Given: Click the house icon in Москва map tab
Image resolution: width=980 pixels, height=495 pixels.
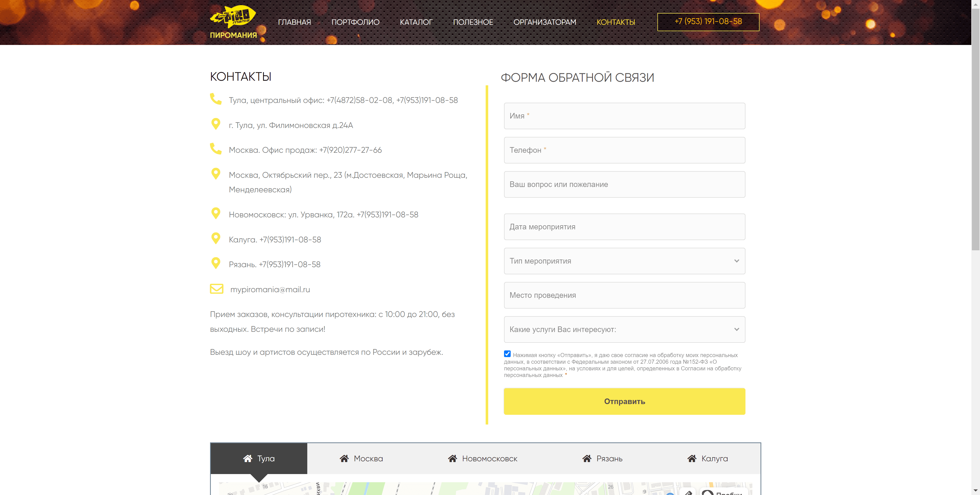Looking at the screenshot, I should 344,458.
